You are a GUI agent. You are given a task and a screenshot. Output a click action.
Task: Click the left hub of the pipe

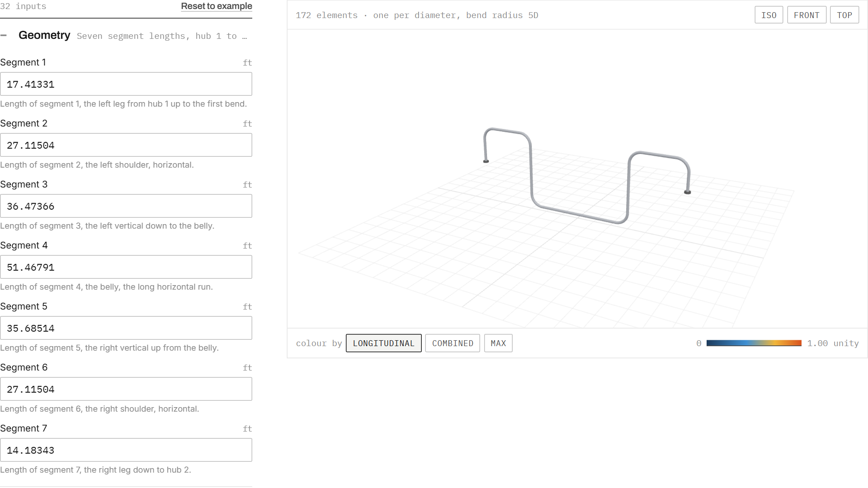point(486,161)
